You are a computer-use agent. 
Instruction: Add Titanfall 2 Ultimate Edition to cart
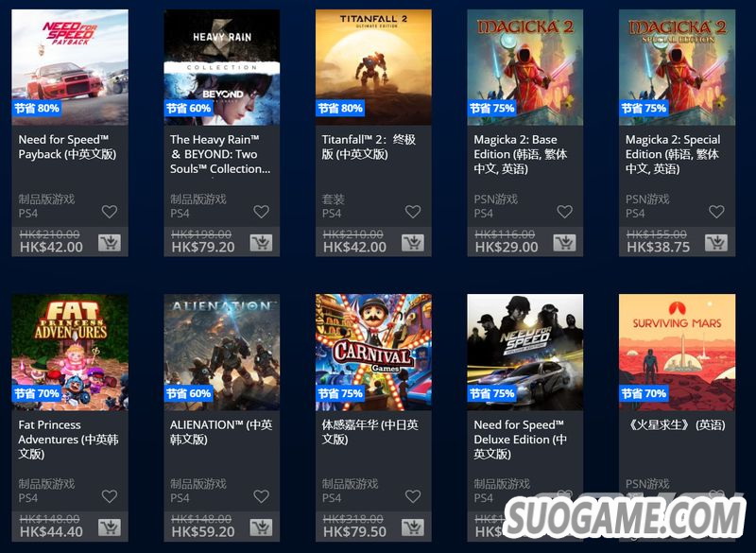tap(413, 243)
